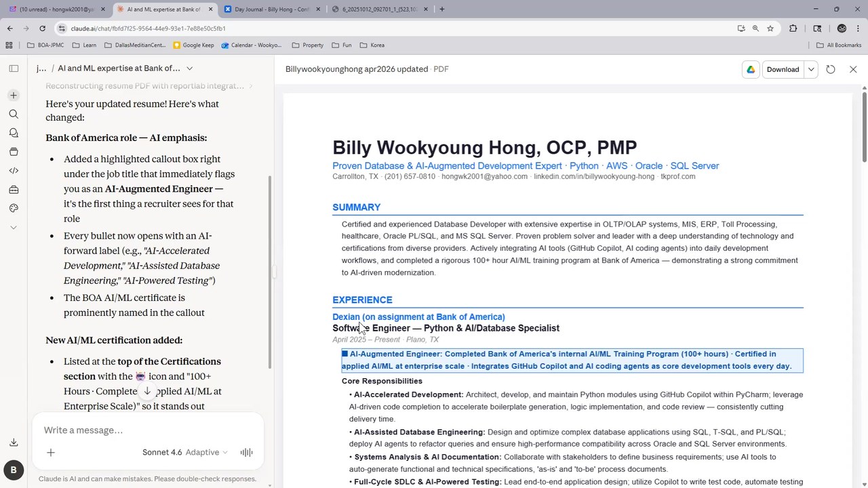Switch to the 6_20251012 file tab
The width and height of the screenshot is (868, 488).
(379, 9)
